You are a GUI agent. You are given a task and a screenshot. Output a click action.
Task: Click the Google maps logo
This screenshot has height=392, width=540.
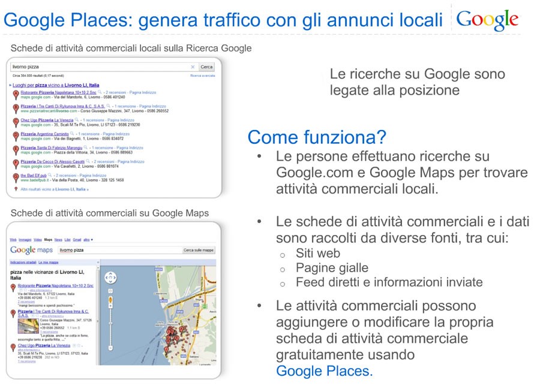tap(31, 250)
